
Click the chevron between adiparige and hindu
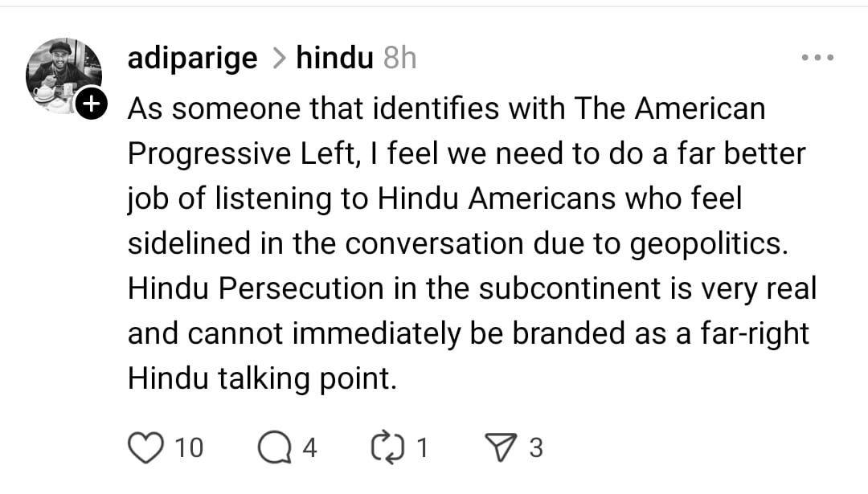tap(278, 59)
